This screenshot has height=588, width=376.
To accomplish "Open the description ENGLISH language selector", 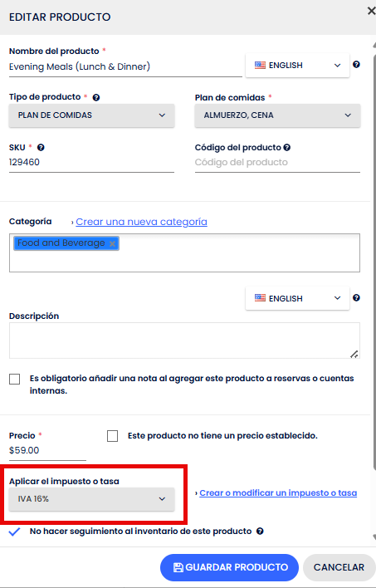I will 297,298.
